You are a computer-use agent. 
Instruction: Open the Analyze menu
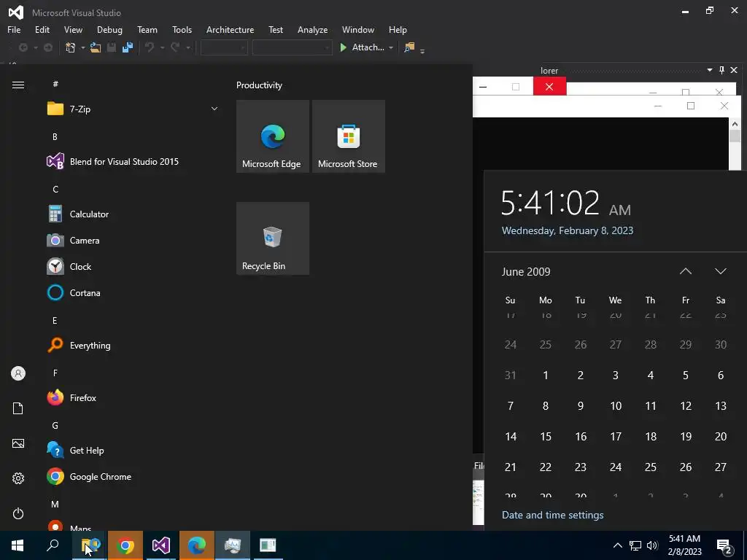[x=312, y=29]
